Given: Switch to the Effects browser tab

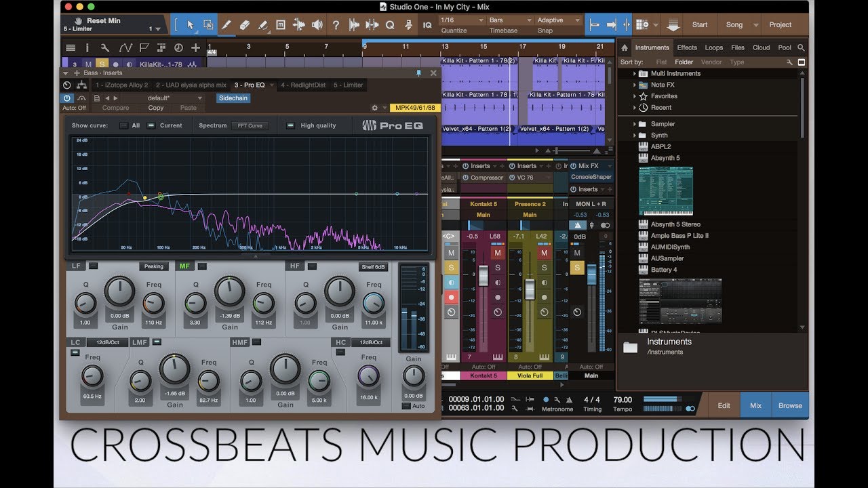Looking at the screenshot, I should tap(687, 47).
